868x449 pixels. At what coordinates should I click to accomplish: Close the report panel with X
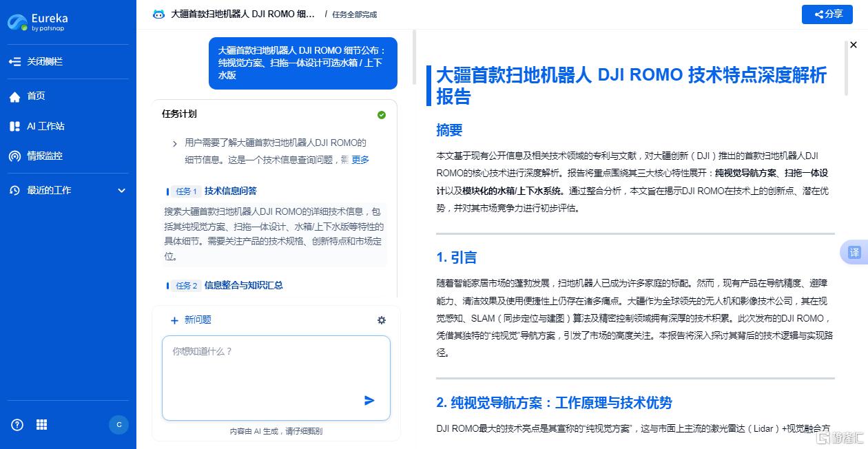[x=854, y=45]
